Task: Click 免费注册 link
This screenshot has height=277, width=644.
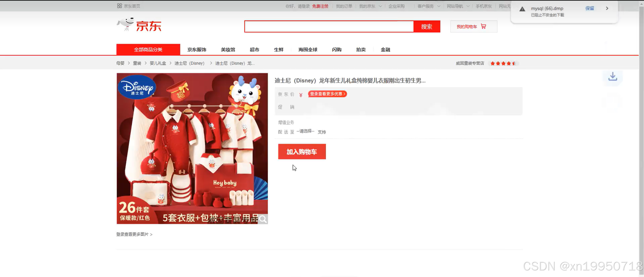Action: [x=320, y=6]
